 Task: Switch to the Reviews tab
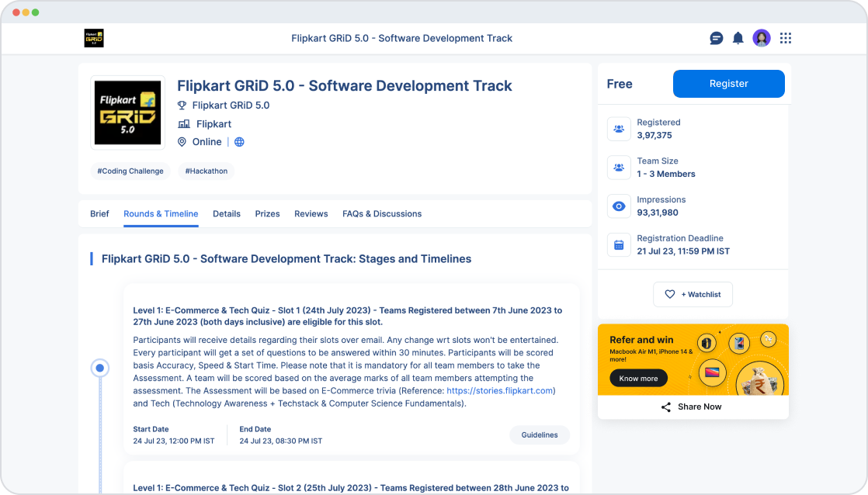tap(311, 213)
